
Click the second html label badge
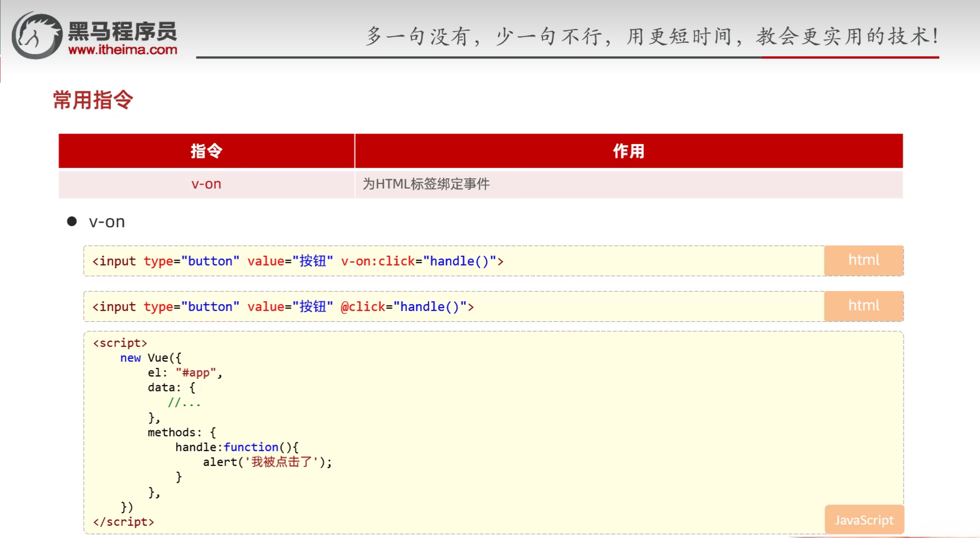point(863,306)
